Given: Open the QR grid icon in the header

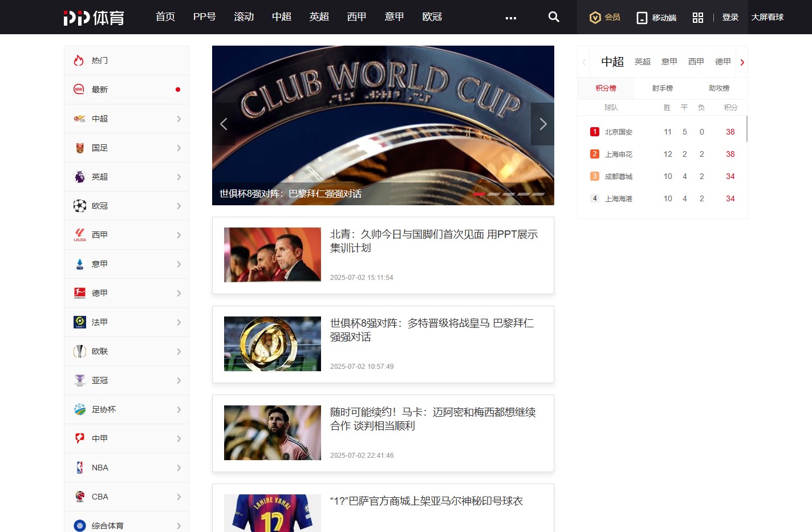Looking at the screenshot, I should pyautogui.click(x=698, y=18).
